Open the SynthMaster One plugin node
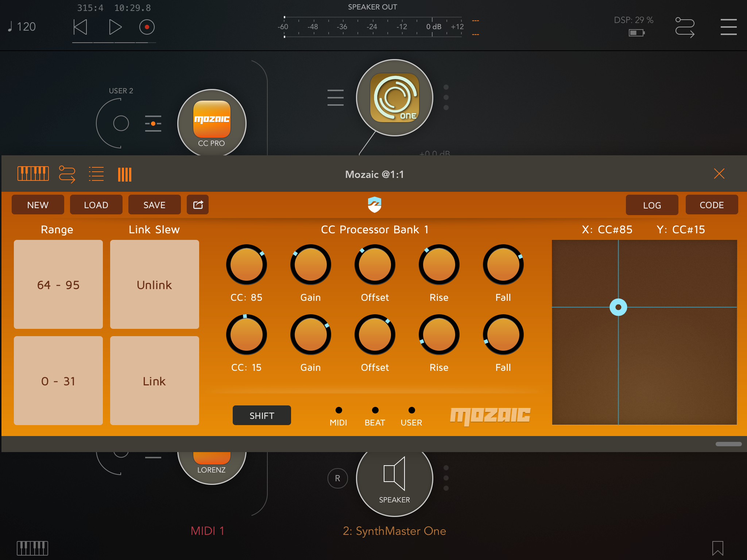The image size is (747, 560). pos(395,98)
